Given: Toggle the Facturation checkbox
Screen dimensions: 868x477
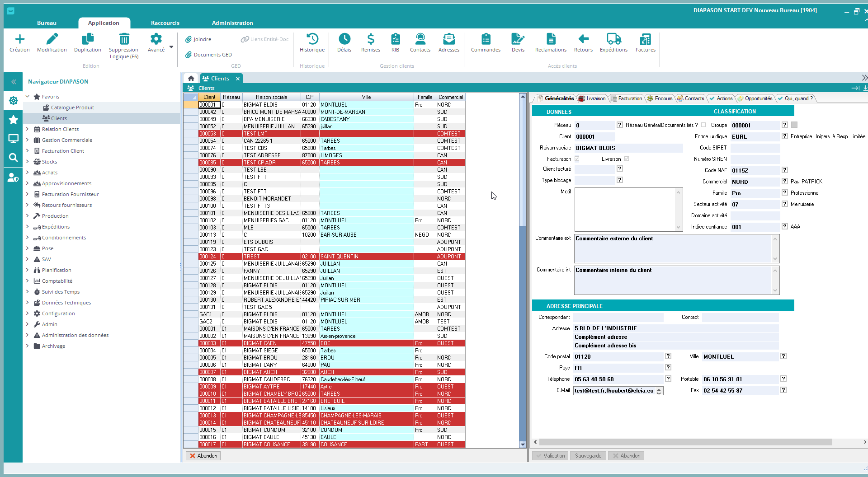Looking at the screenshot, I should coord(577,159).
